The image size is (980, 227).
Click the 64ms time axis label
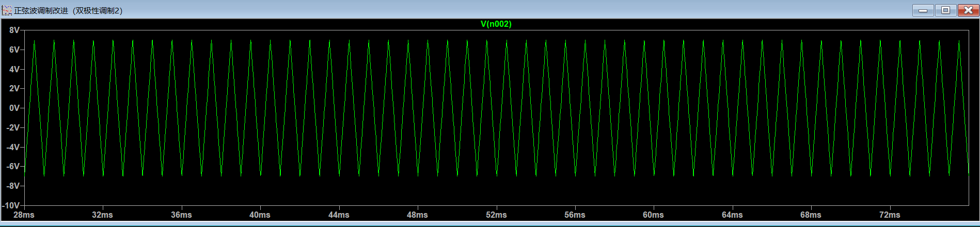732,215
